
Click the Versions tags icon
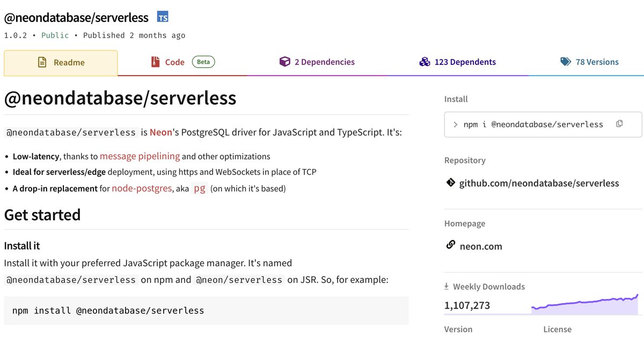click(566, 62)
